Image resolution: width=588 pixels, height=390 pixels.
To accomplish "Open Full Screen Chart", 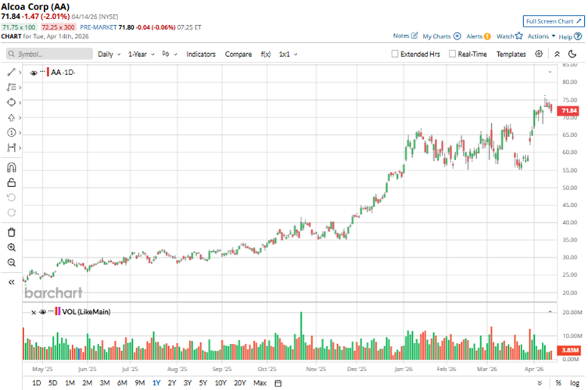I will [x=554, y=21].
